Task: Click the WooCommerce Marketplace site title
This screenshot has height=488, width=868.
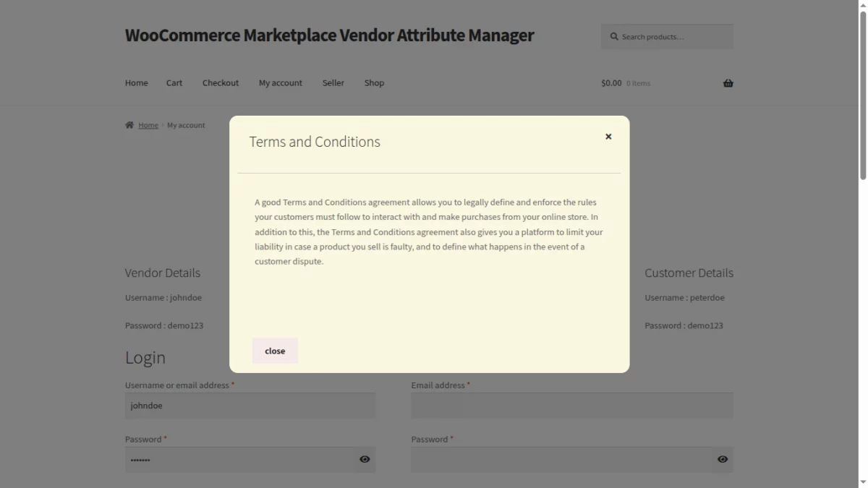Action: coord(329,35)
